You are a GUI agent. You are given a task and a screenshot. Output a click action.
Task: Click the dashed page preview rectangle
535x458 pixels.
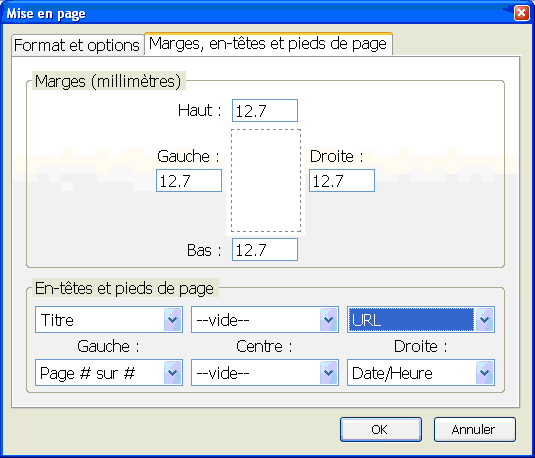click(x=266, y=181)
